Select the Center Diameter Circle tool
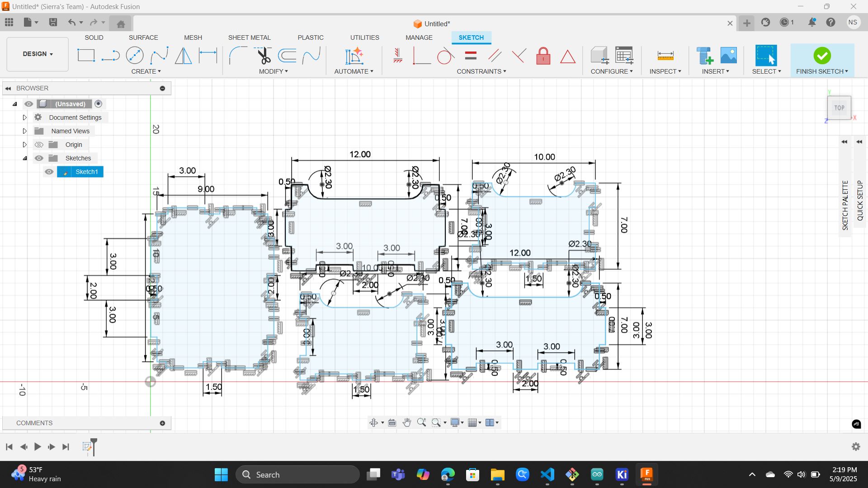 click(x=135, y=56)
